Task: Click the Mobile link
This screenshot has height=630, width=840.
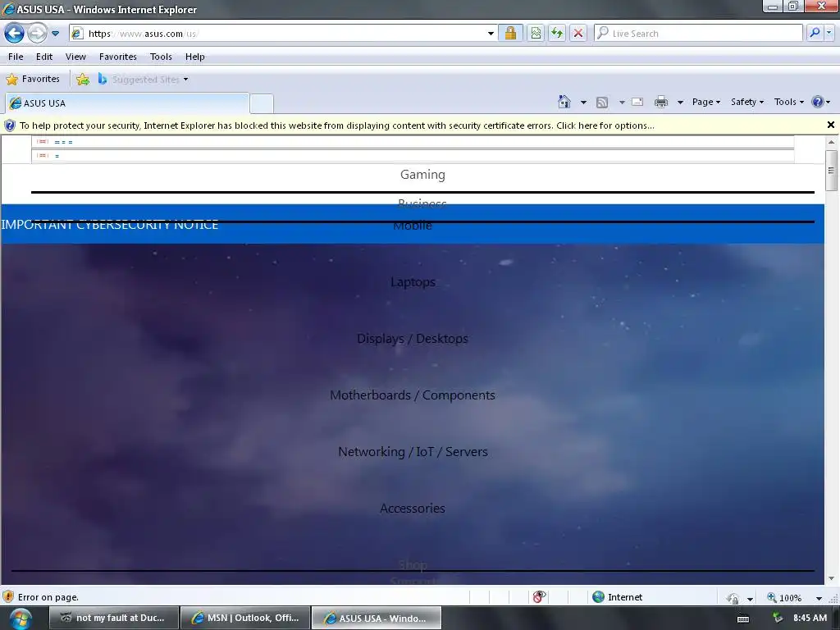Action: coord(413,226)
